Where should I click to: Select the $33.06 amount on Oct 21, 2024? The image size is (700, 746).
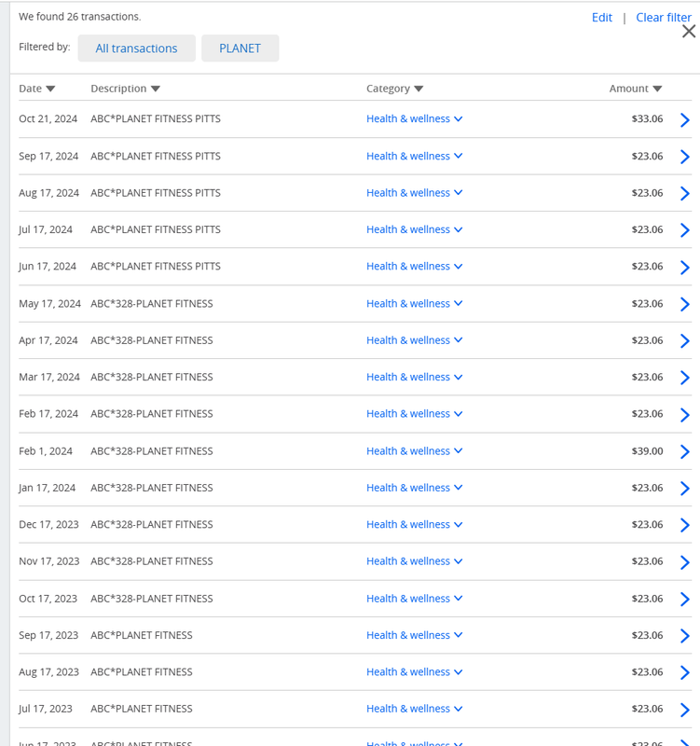tap(647, 118)
